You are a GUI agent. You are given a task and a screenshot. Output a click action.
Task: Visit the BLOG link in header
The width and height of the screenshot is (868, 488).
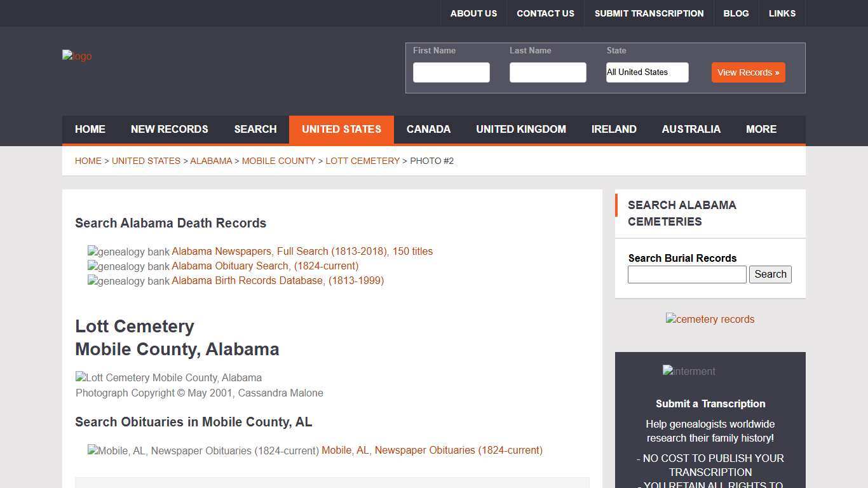tap(736, 13)
